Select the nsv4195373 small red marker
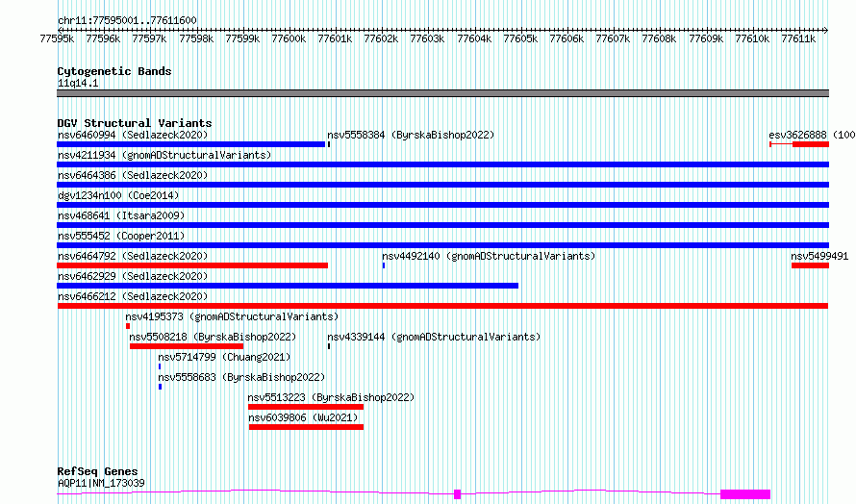 coord(128,326)
